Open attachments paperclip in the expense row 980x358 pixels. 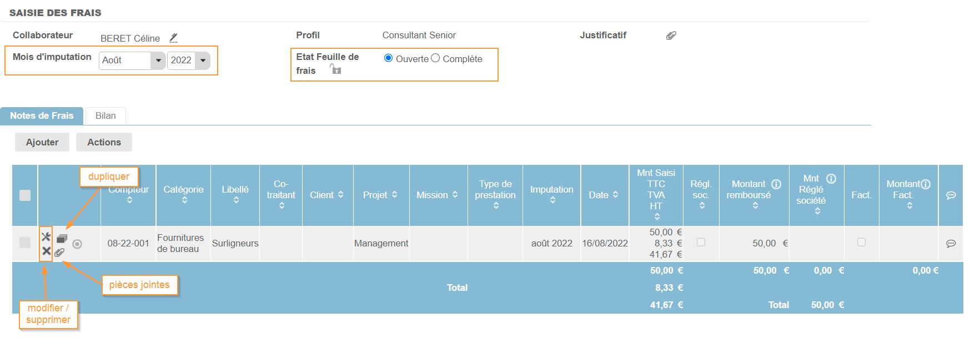coord(60,253)
